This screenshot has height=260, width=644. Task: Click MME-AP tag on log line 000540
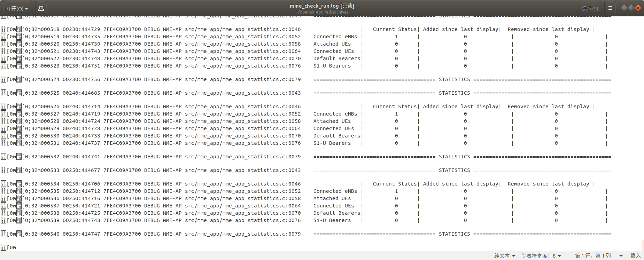(172, 234)
